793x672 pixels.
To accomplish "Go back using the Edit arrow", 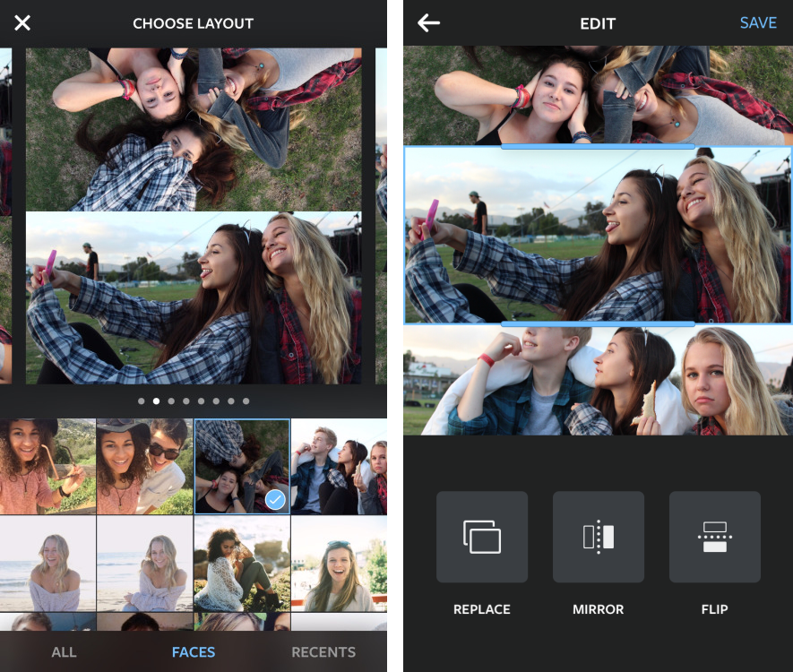I will (428, 22).
